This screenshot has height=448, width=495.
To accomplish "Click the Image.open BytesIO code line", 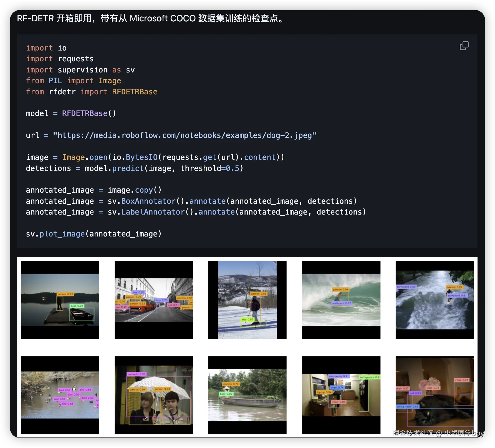I will click(x=155, y=157).
